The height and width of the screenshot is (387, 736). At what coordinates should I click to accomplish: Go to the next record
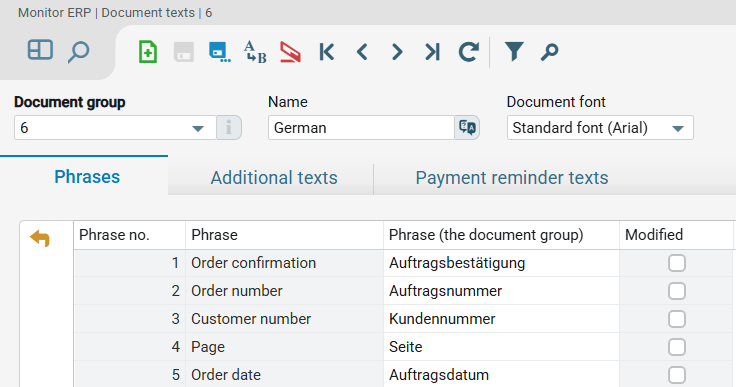click(x=397, y=52)
